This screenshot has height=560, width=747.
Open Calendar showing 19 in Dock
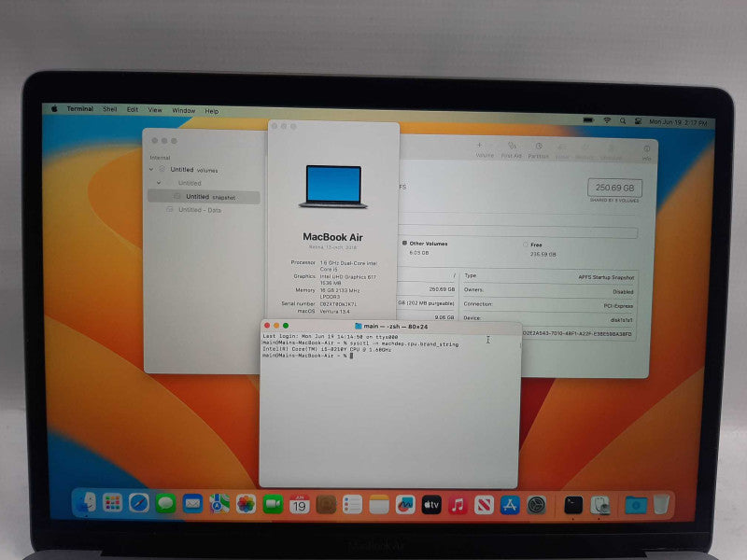point(299,504)
